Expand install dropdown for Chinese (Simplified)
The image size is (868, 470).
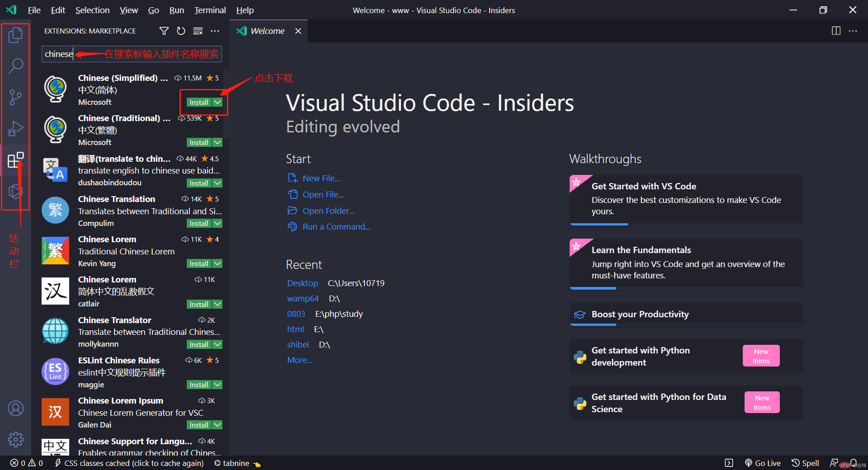[217, 102]
